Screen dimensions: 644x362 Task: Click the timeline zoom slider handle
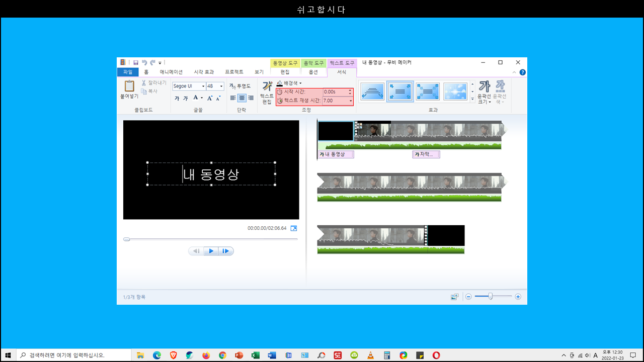click(x=490, y=297)
